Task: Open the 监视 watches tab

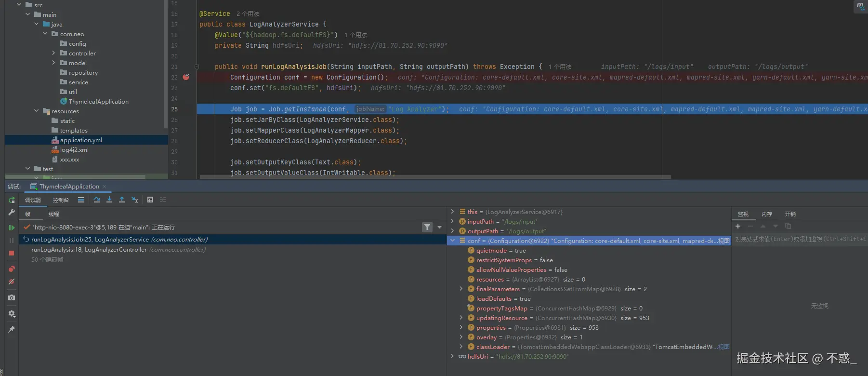Action: pyautogui.click(x=743, y=214)
